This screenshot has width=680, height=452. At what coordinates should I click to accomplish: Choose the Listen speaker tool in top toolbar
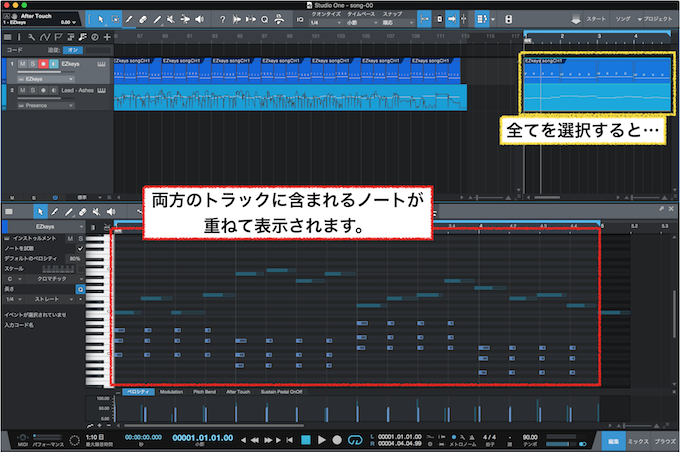199,20
